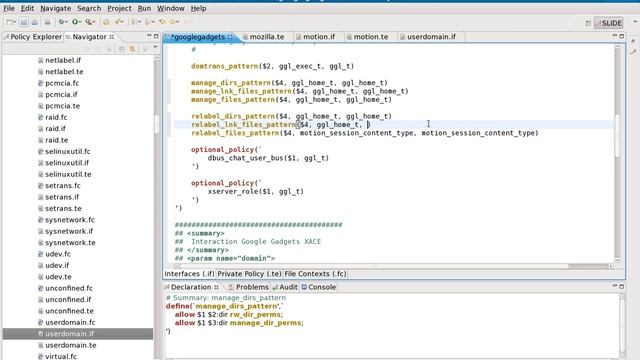Screen dimensions: 640x360
Task: Open the Edit menu
Action: click(27, 8)
